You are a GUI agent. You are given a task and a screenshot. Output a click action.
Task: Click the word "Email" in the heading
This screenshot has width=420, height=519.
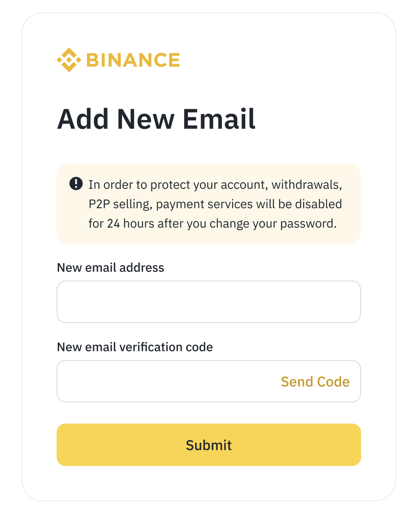[x=219, y=119]
